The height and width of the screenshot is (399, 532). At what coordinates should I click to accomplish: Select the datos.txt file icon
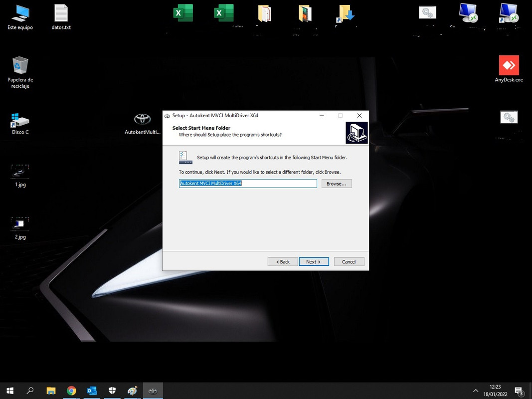[x=61, y=17]
